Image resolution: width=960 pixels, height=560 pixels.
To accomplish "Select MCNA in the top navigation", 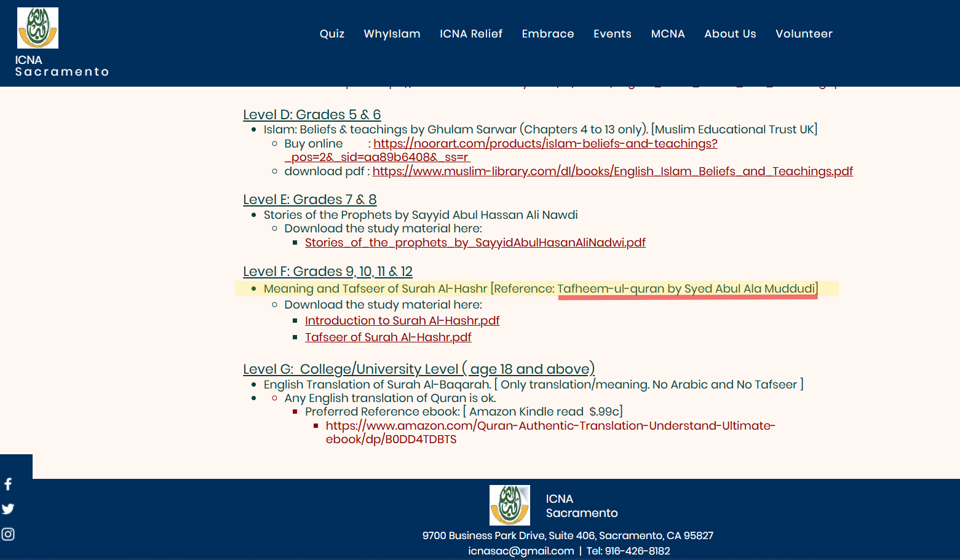I will (x=668, y=34).
